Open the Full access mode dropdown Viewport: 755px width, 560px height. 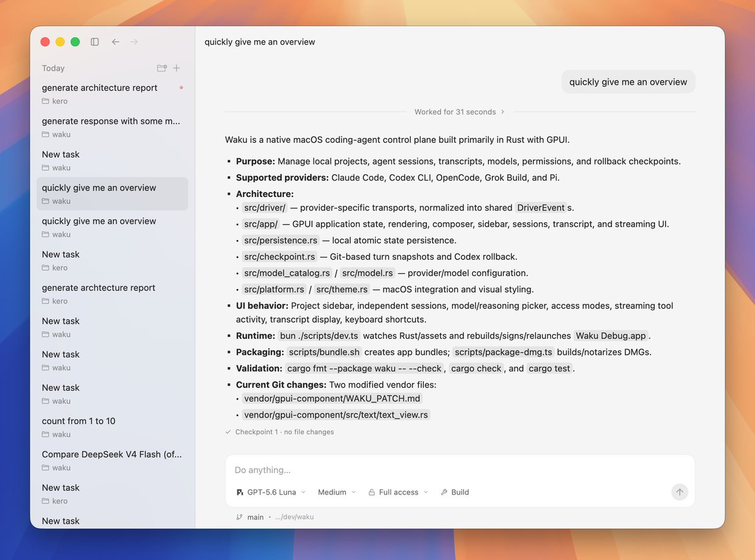[398, 492]
